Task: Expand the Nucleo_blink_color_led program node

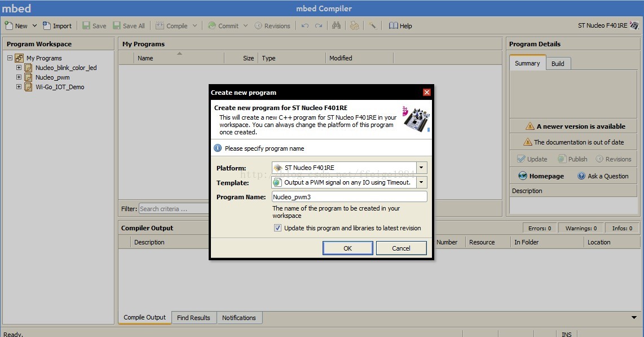Action: tap(19, 67)
